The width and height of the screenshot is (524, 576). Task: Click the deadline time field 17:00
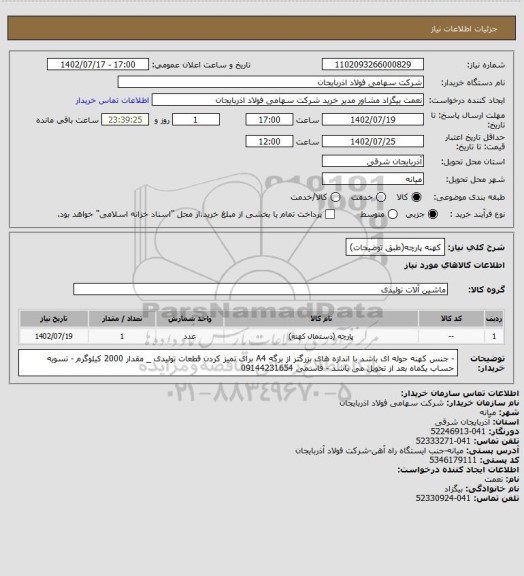click(269, 120)
